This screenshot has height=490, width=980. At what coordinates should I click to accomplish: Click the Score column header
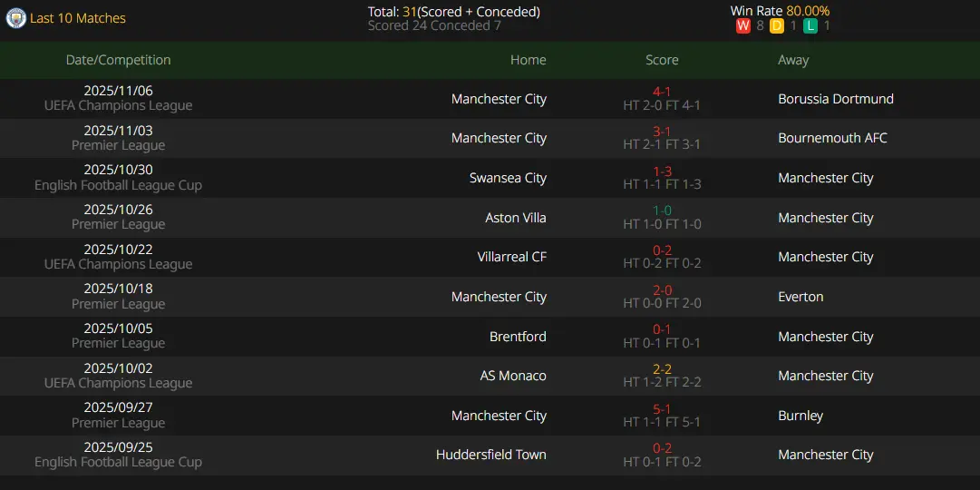pos(662,60)
